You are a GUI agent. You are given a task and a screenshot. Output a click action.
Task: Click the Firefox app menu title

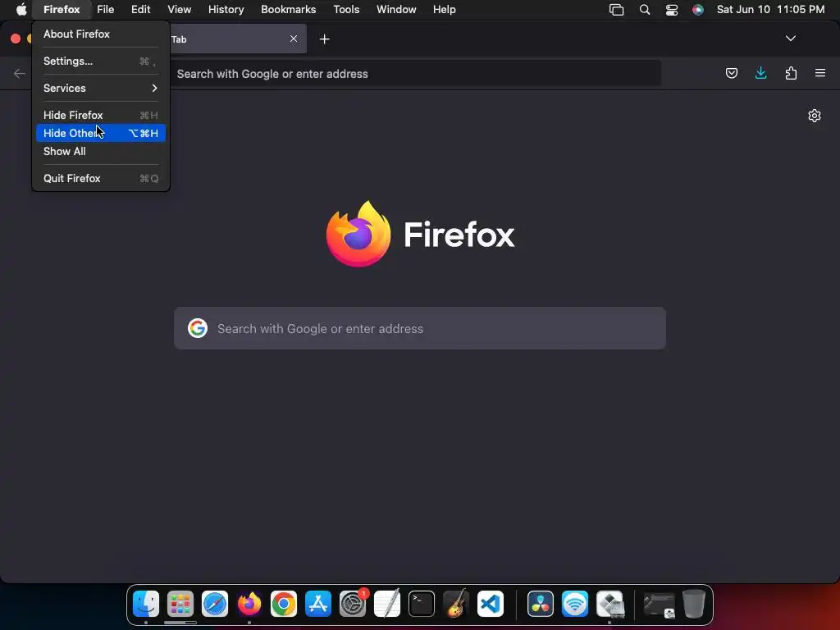tap(62, 9)
